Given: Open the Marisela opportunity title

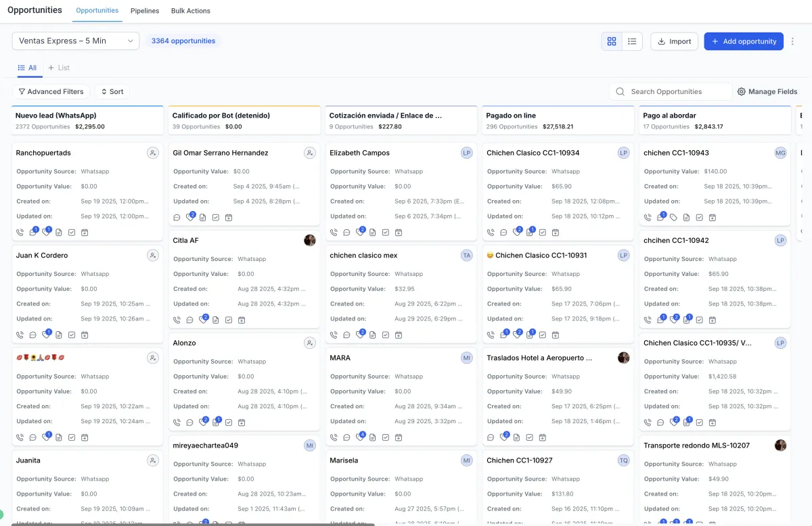Looking at the screenshot, I should (x=344, y=460).
